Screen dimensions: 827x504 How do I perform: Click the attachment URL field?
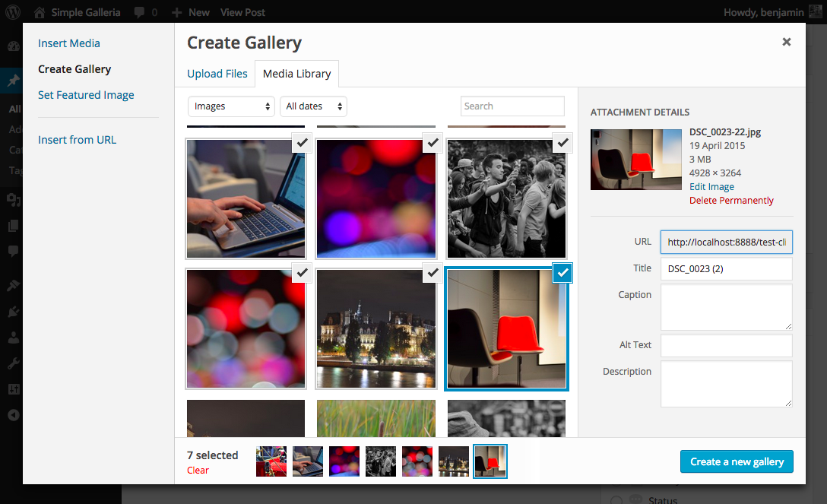(726, 242)
